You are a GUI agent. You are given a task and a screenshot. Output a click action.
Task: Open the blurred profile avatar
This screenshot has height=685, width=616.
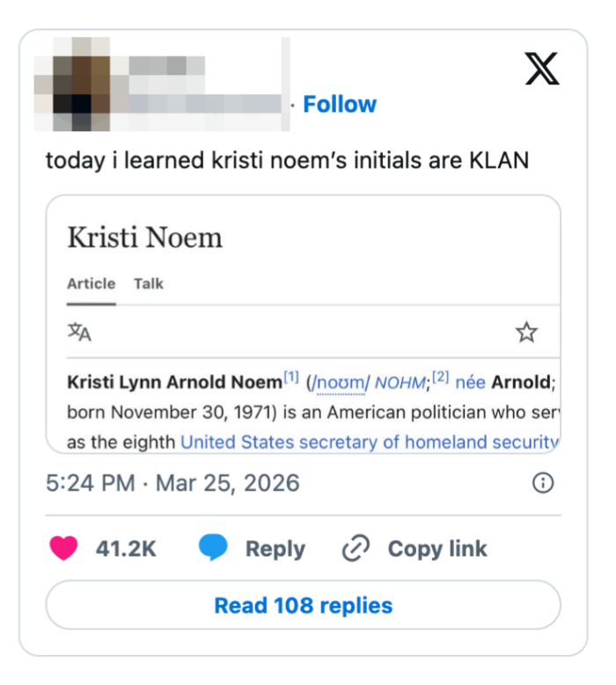click(x=73, y=84)
